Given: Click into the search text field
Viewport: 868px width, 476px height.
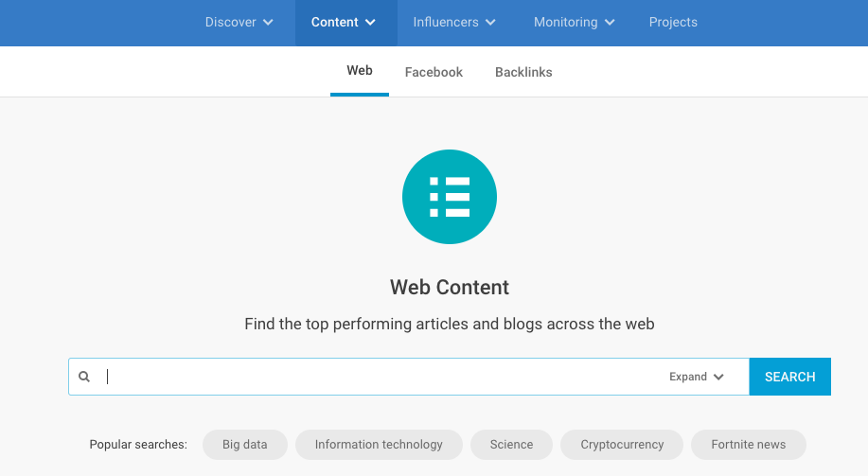Looking at the screenshot, I should (379, 377).
